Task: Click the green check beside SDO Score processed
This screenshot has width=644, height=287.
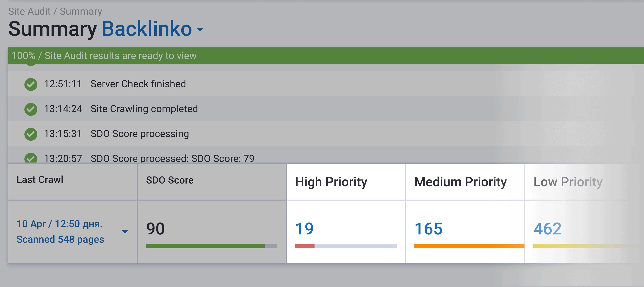Action: 31,158
